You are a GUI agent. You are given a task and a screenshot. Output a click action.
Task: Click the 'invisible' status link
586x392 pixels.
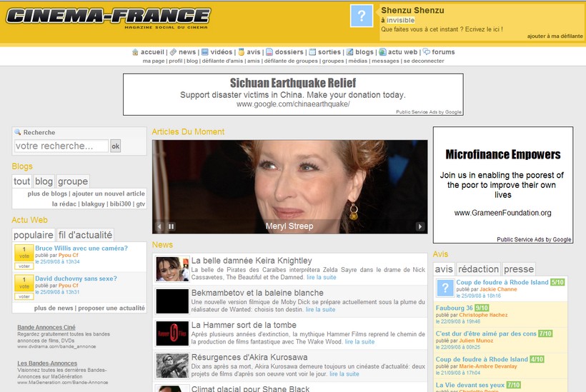[x=401, y=20]
